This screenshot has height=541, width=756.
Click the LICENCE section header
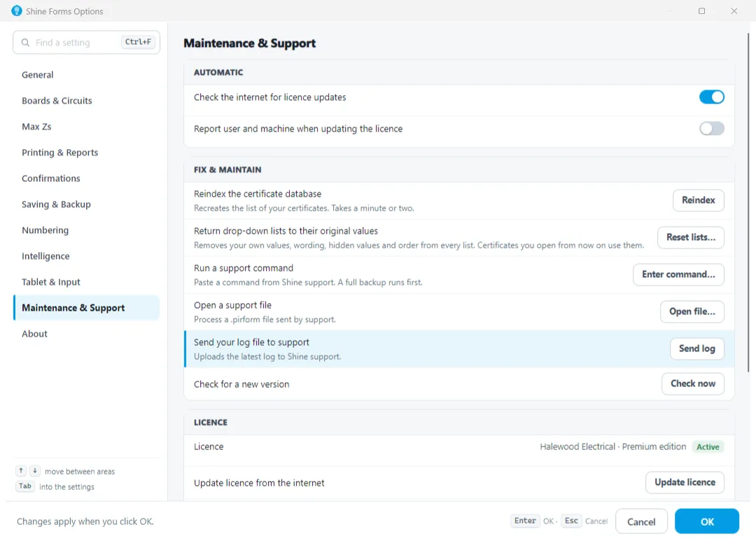coord(211,423)
